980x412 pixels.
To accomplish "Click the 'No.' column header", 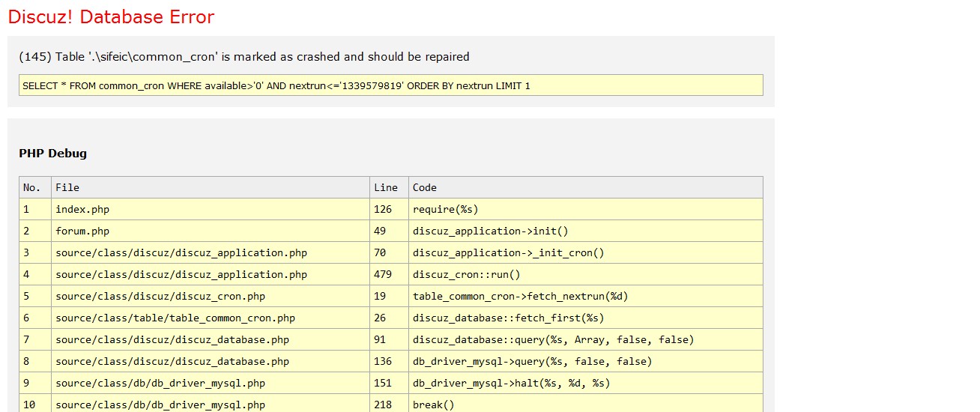I will (x=35, y=187).
